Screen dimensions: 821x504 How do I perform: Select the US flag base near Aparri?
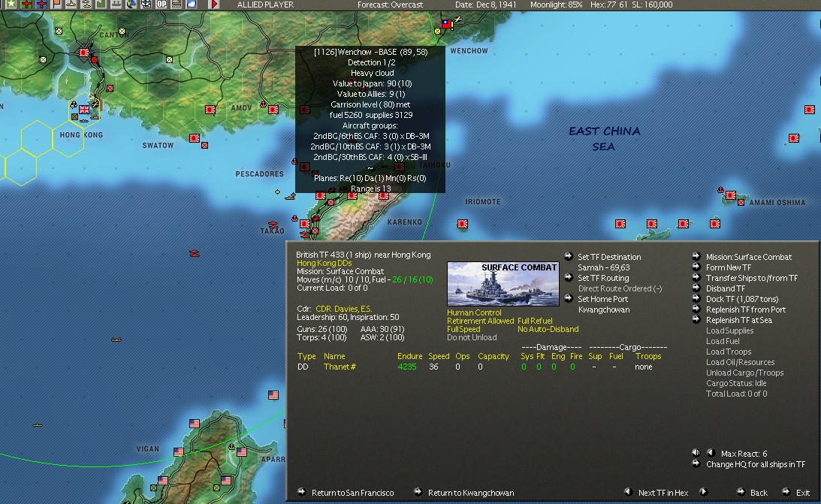click(x=241, y=452)
